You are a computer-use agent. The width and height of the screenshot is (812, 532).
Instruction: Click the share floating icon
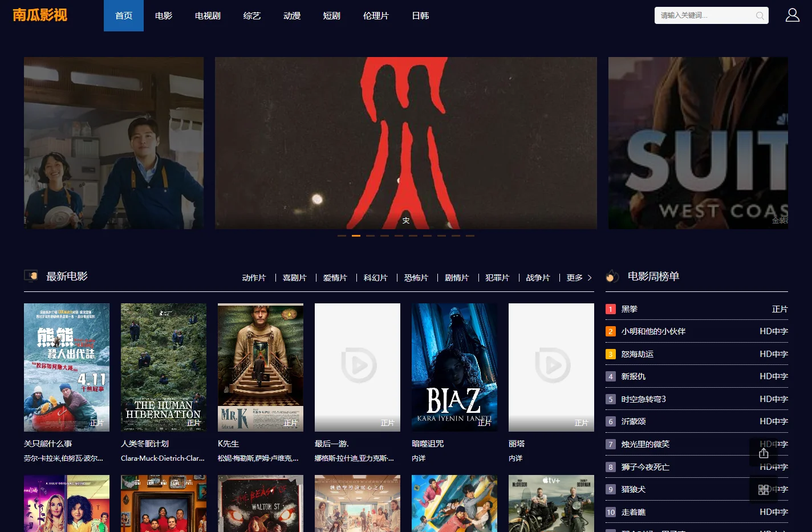[764, 453]
